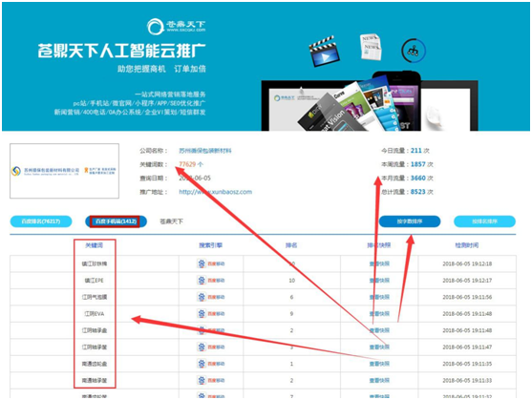Screen dimensions: 532x400
Task: Click the circular org-chart icon in banner
Action: 414,51
